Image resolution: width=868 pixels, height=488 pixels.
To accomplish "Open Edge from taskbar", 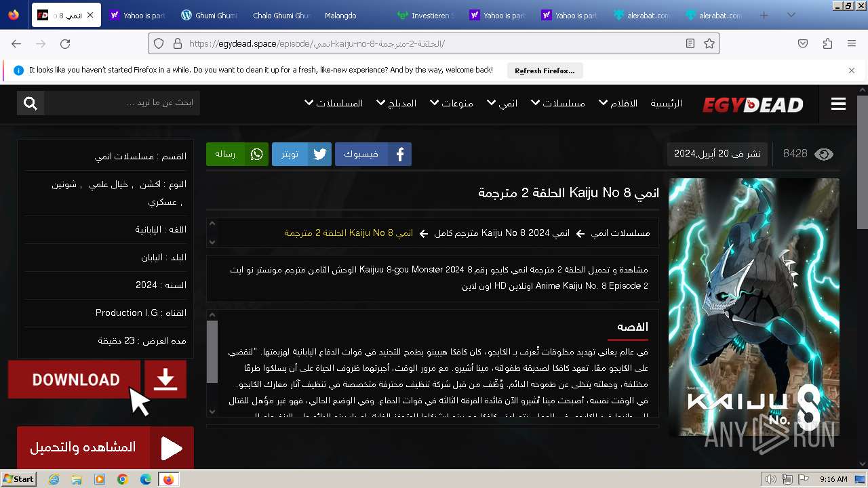I will pos(145,479).
